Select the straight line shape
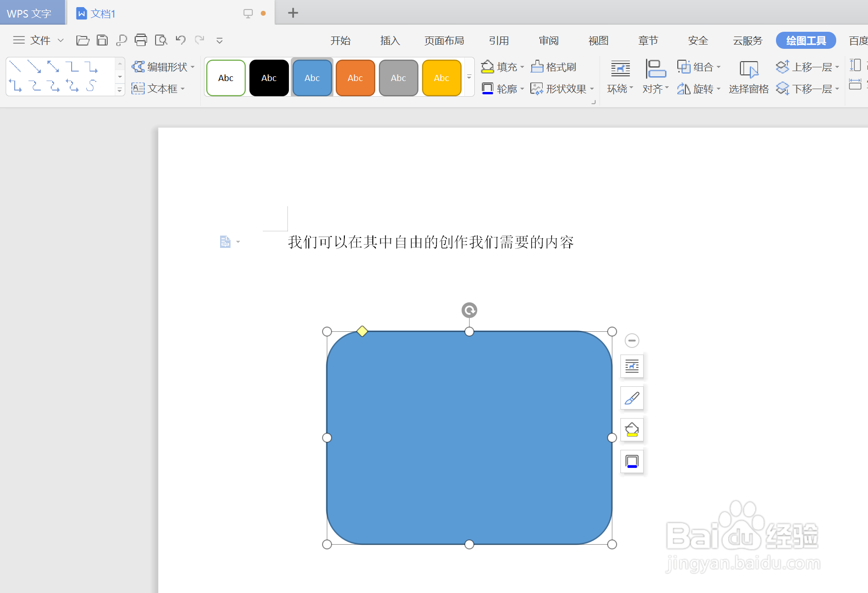This screenshot has height=593, width=868. tap(15, 66)
